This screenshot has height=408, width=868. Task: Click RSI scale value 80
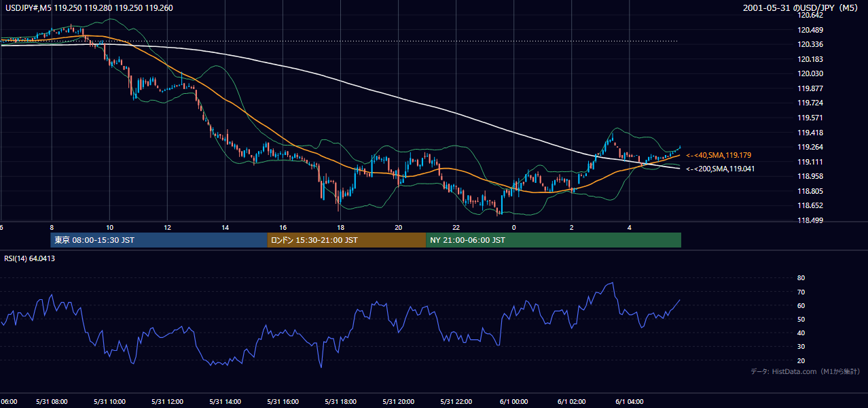point(801,278)
